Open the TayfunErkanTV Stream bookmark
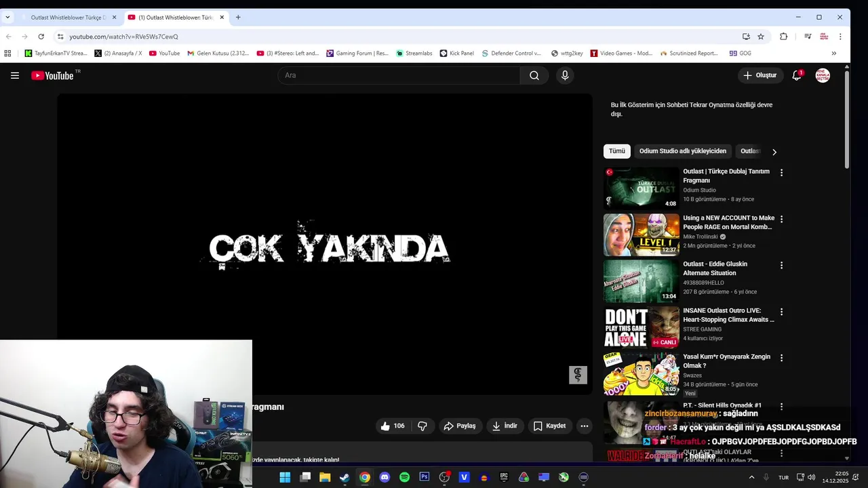Screen dimensions: 868x488 [x=56, y=53]
